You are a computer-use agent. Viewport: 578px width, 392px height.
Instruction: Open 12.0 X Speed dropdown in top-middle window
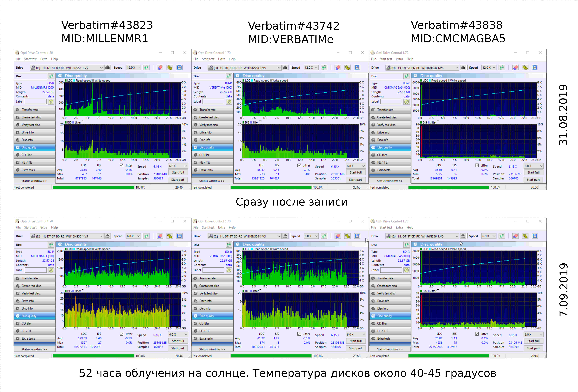311,68
